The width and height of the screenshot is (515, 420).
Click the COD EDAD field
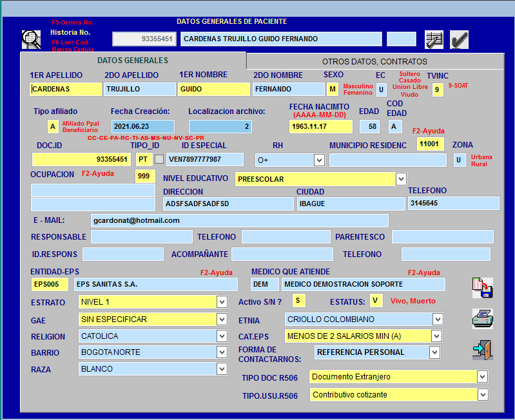point(395,126)
